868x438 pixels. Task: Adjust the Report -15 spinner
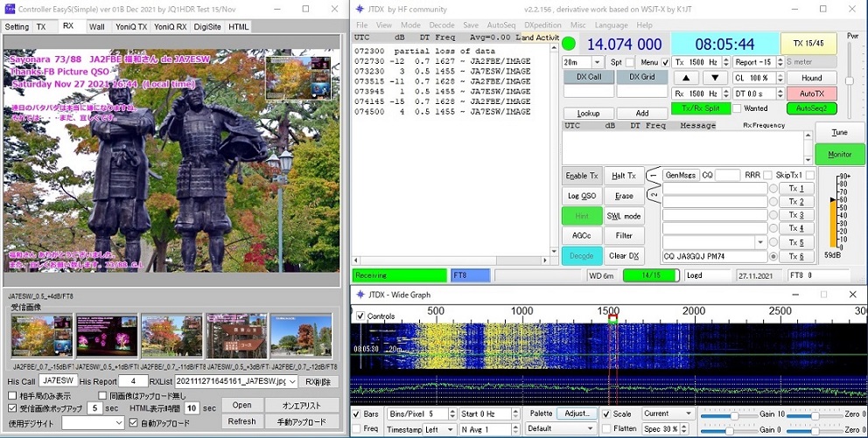[x=780, y=62]
